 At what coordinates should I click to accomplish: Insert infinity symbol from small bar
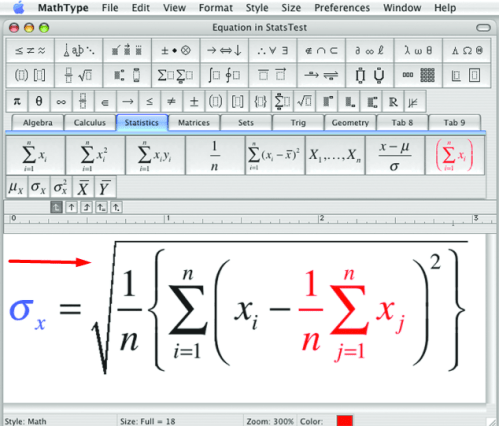(61, 101)
